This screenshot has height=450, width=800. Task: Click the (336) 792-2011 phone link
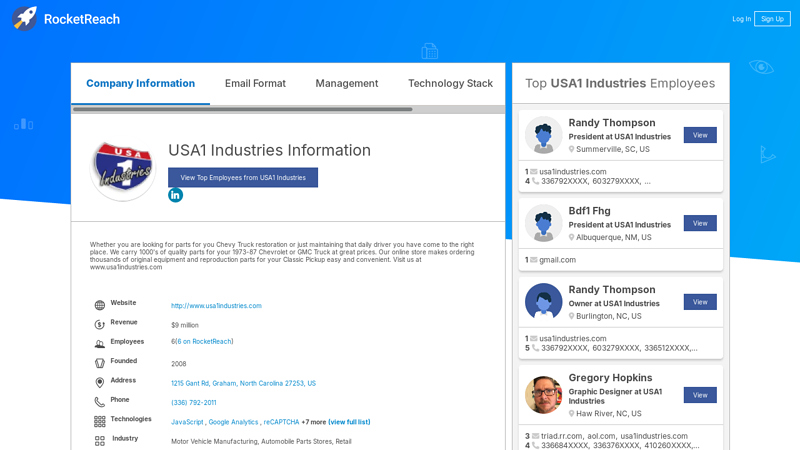click(193, 403)
